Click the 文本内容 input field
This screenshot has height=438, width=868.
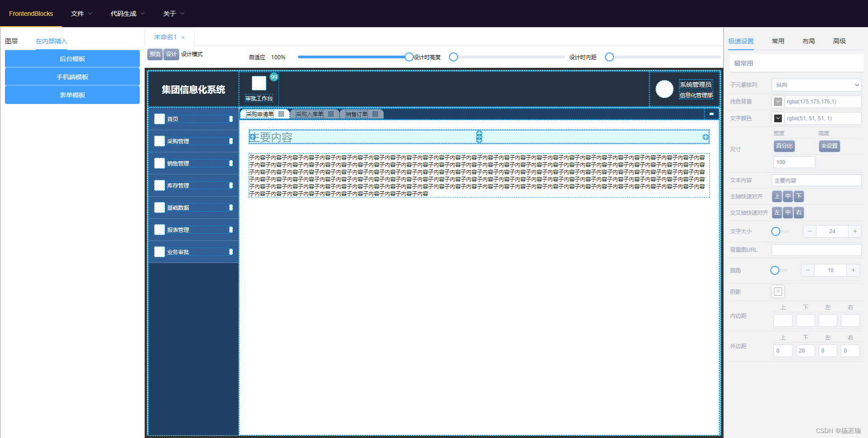816,180
